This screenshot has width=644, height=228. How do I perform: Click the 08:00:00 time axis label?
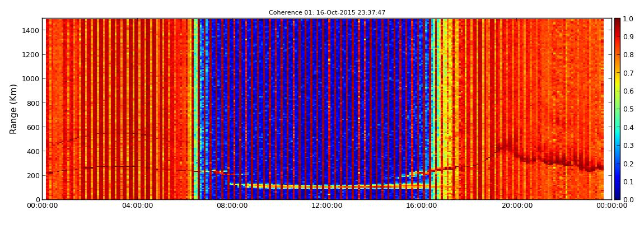coord(232,206)
